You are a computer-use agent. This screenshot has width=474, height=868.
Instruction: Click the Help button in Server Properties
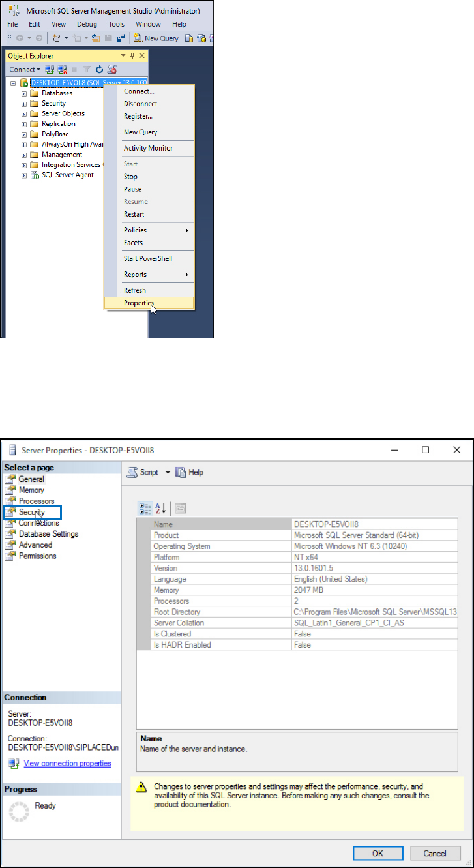(x=190, y=473)
